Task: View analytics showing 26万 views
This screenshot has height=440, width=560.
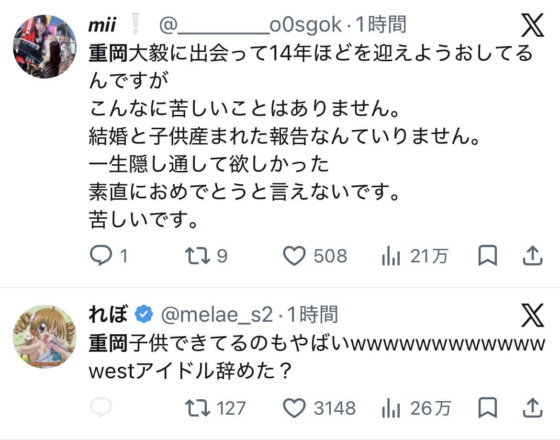Action: 391,408
